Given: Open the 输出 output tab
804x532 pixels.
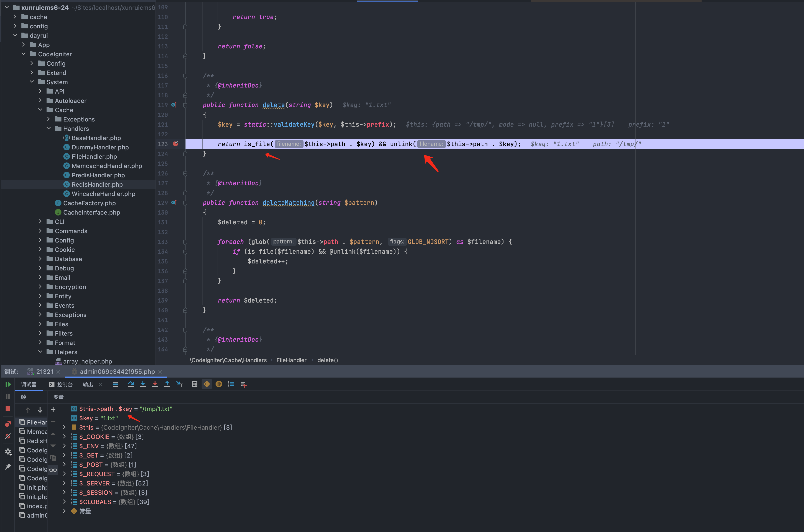Looking at the screenshot, I should point(88,384).
